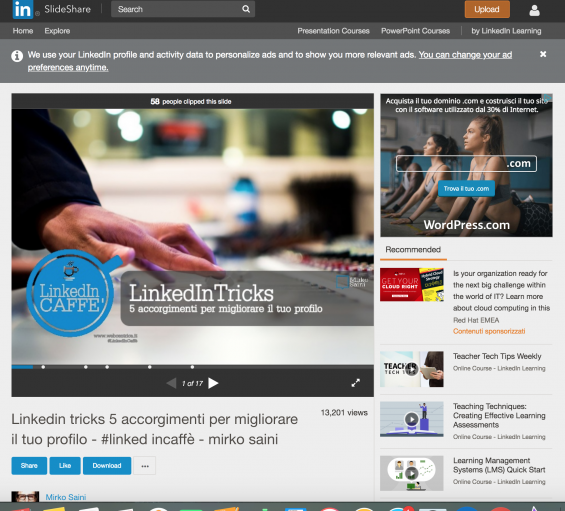This screenshot has width=565, height=511.
Task: Open Learning Management Systems (LMS) Quick Start
Action: coord(499,465)
